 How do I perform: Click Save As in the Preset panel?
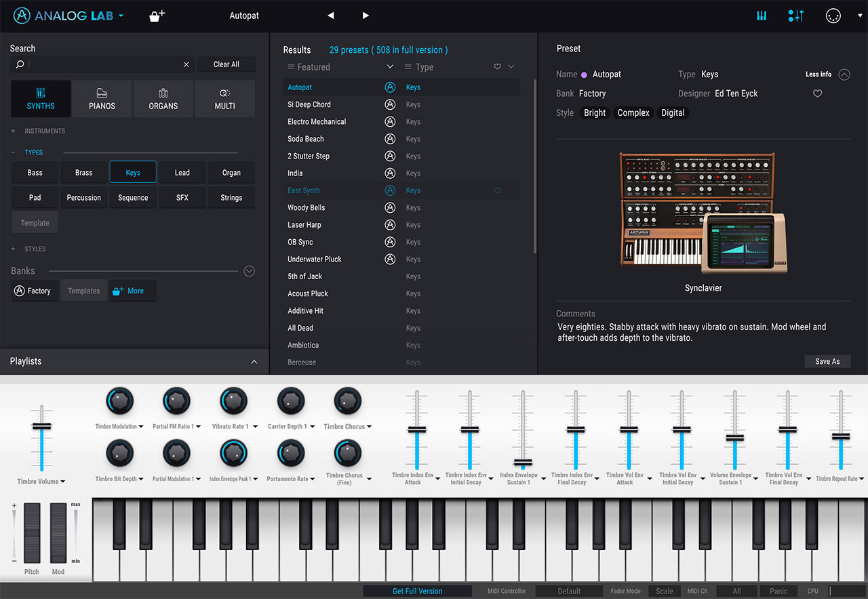click(x=827, y=362)
